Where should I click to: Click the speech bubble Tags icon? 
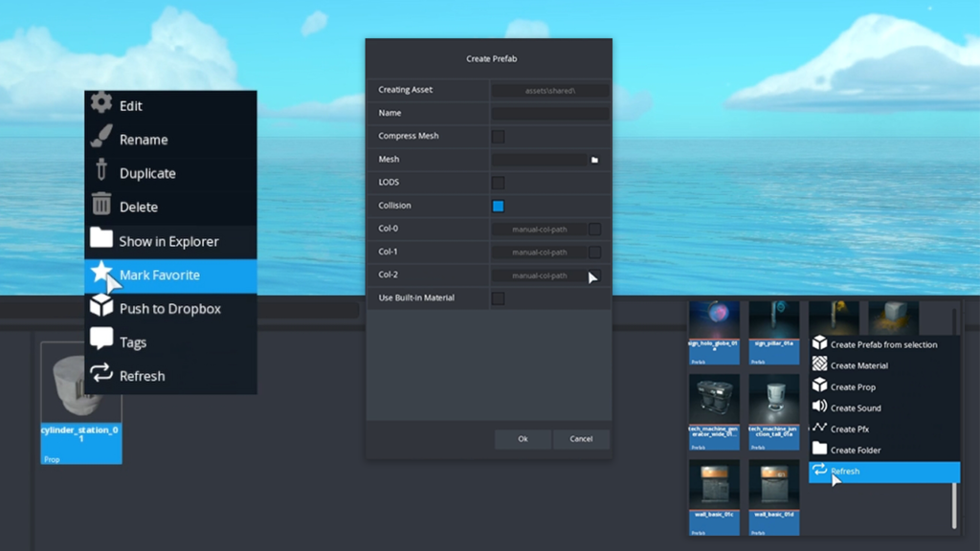point(101,341)
